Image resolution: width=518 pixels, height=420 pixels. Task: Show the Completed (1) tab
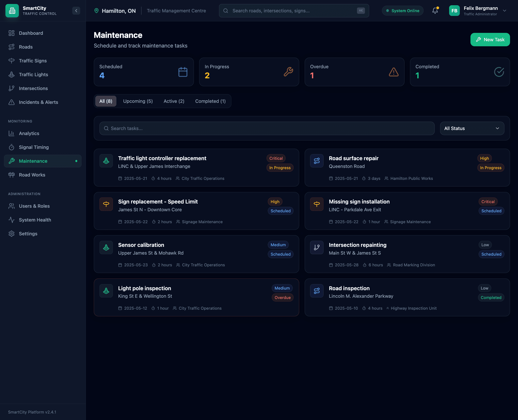coord(210,101)
